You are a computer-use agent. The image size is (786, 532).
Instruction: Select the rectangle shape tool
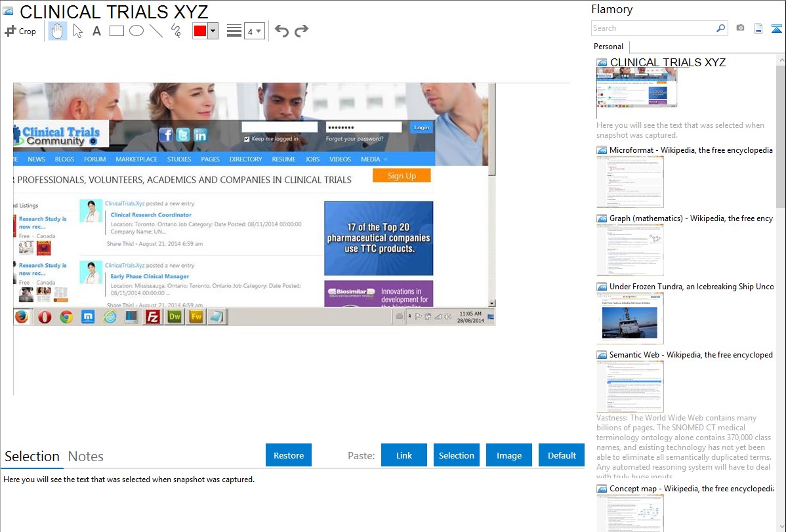(x=116, y=31)
